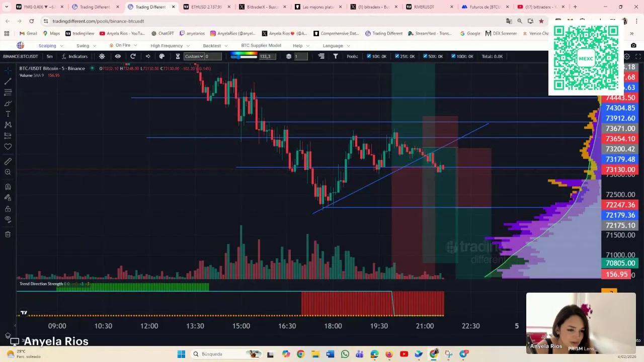
Task: Open the Custom range dropdown
Action: tap(194, 56)
